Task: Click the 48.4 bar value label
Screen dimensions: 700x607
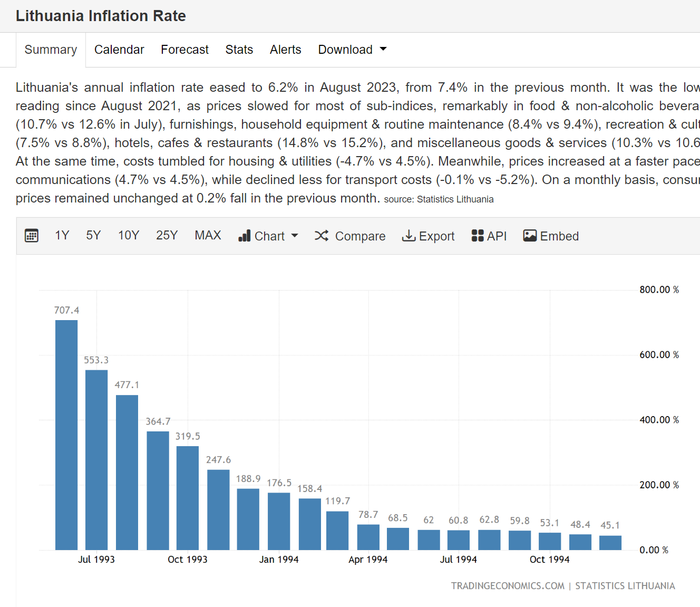Action: click(580, 525)
